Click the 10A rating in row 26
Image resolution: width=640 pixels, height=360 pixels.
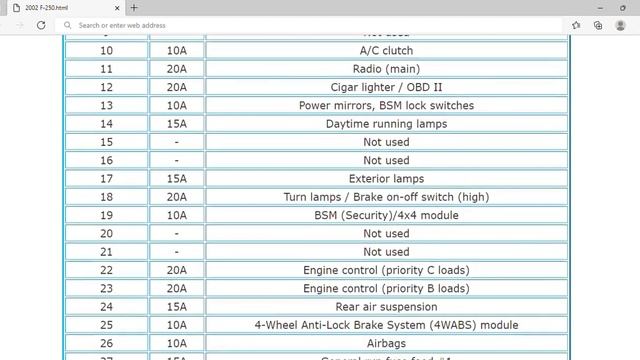pos(177,343)
